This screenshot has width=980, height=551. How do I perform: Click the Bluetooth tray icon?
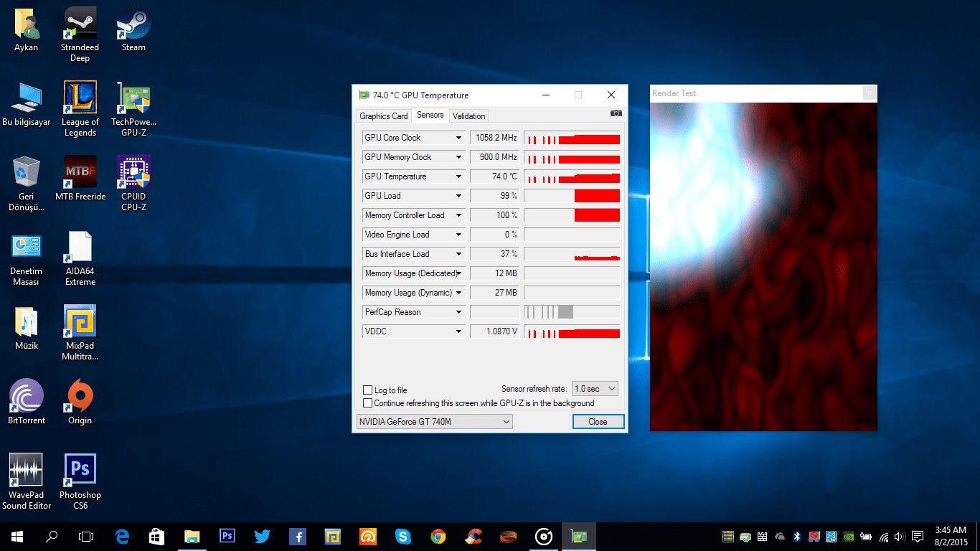point(797,536)
